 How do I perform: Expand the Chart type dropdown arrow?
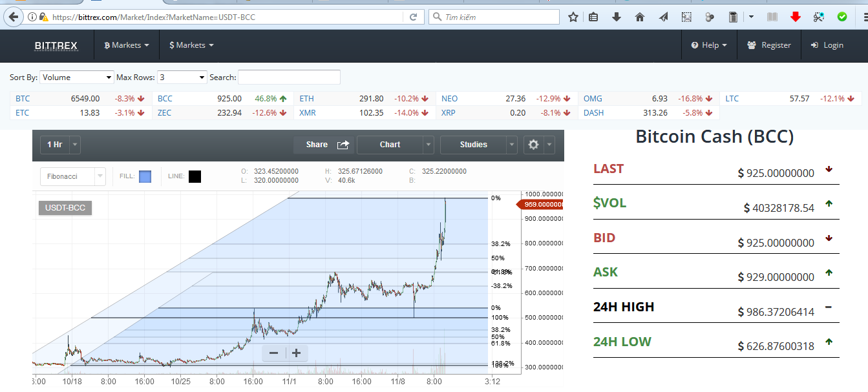click(429, 145)
